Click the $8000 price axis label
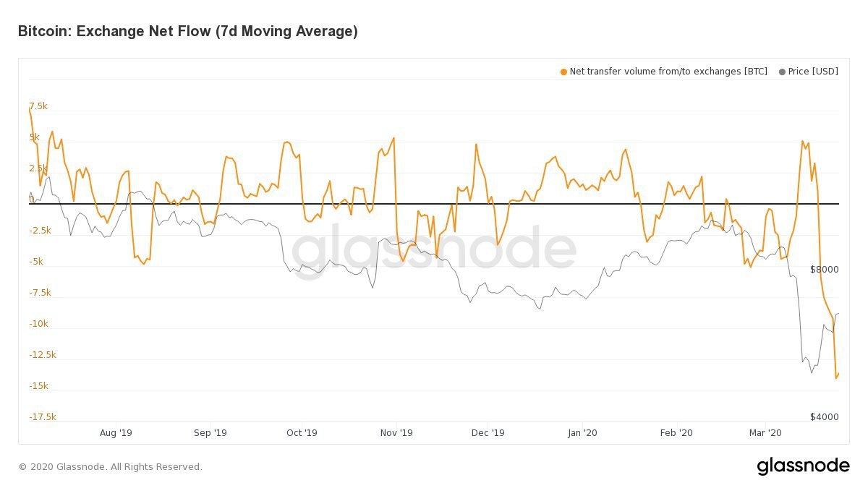Screen dimensions: 868x488 (824, 270)
